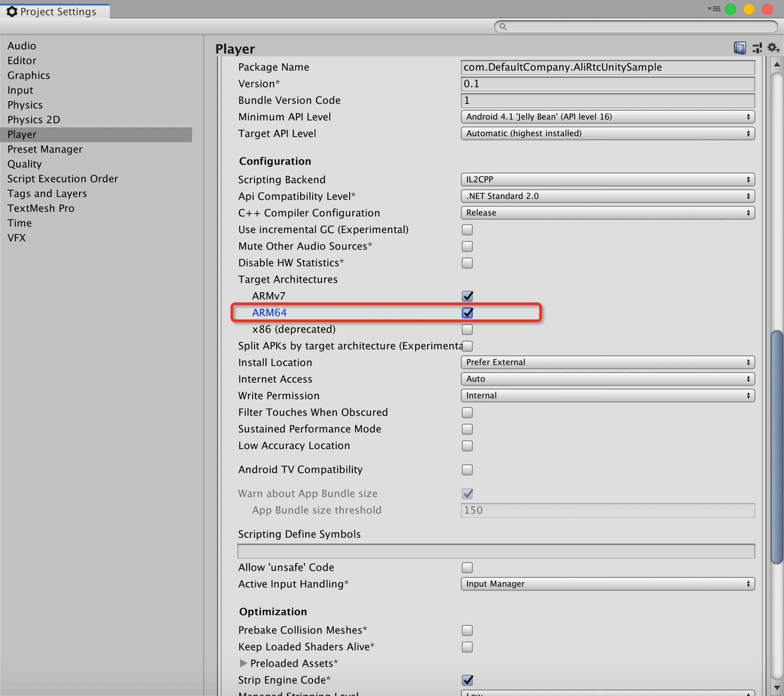Open Tags and Layers settings
784x696 pixels.
[47, 193]
